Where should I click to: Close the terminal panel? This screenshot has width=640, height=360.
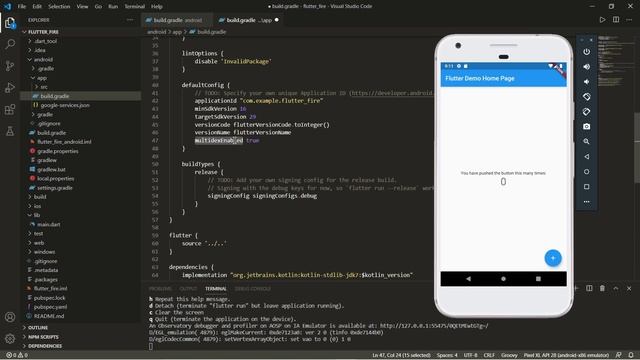[x=629, y=288]
